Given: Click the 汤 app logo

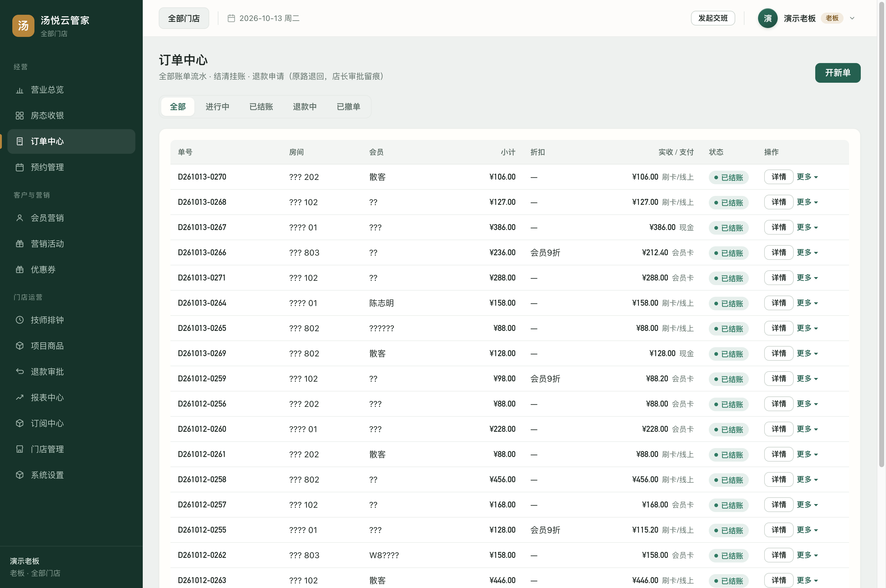Looking at the screenshot, I should (23, 26).
